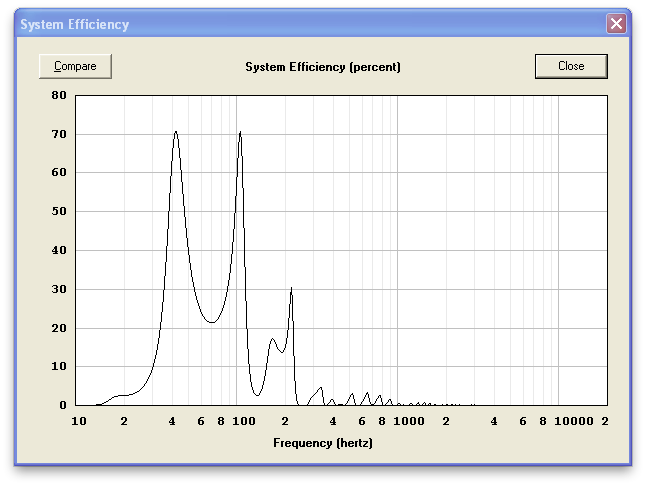
Task: Click the 80 label on the vertical axis
Action: pyautogui.click(x=59, y=95)
